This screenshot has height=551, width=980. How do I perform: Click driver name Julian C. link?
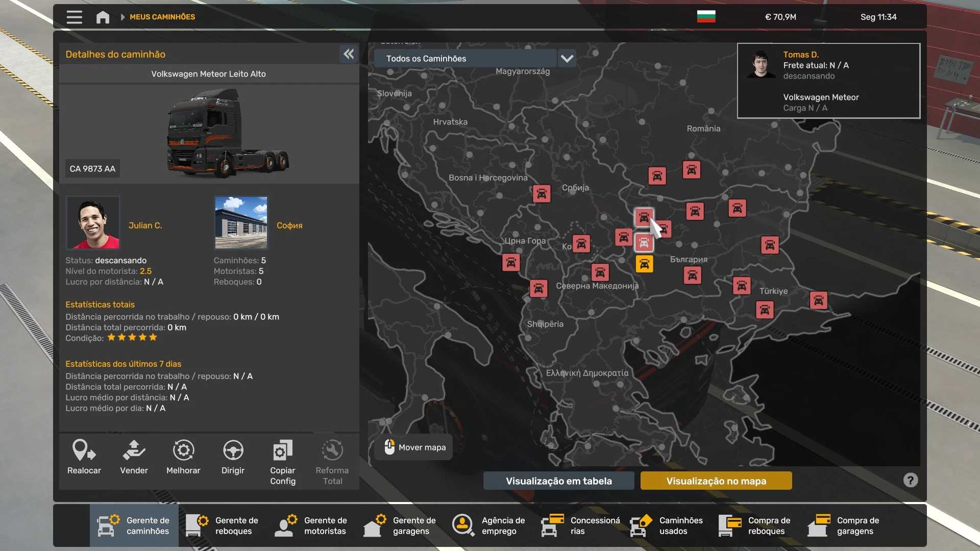click(x=145, y=226)
